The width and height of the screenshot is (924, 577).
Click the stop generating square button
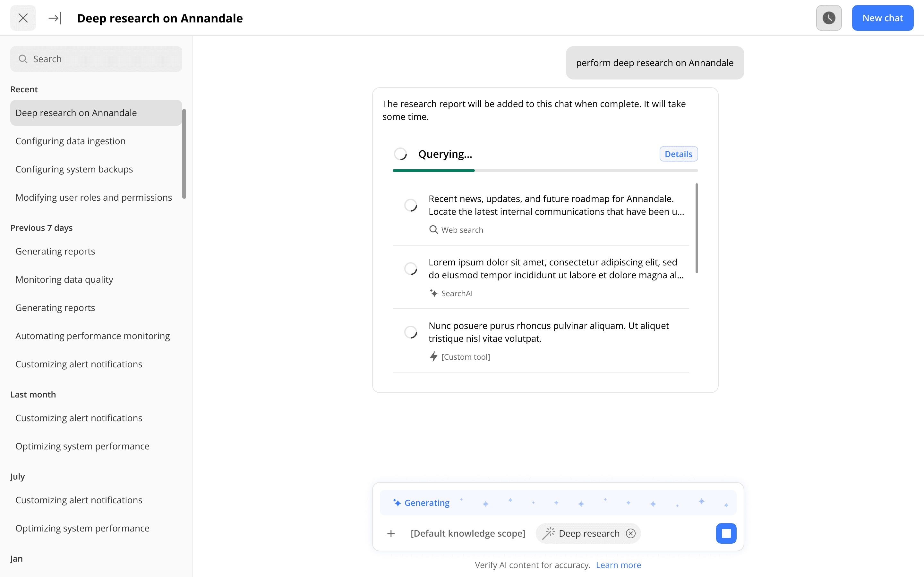coord(726,533)
